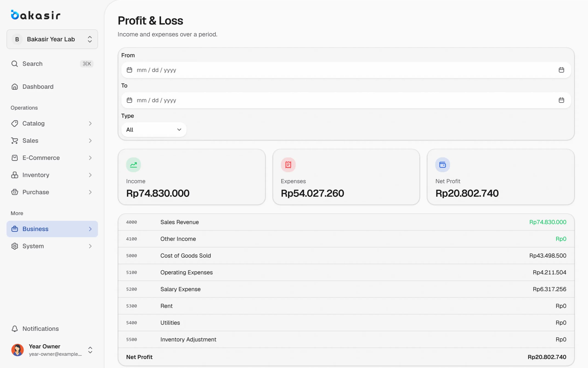Click the Business briefcase icon
This screenshot has height=368, width=588.
point(14,229)
